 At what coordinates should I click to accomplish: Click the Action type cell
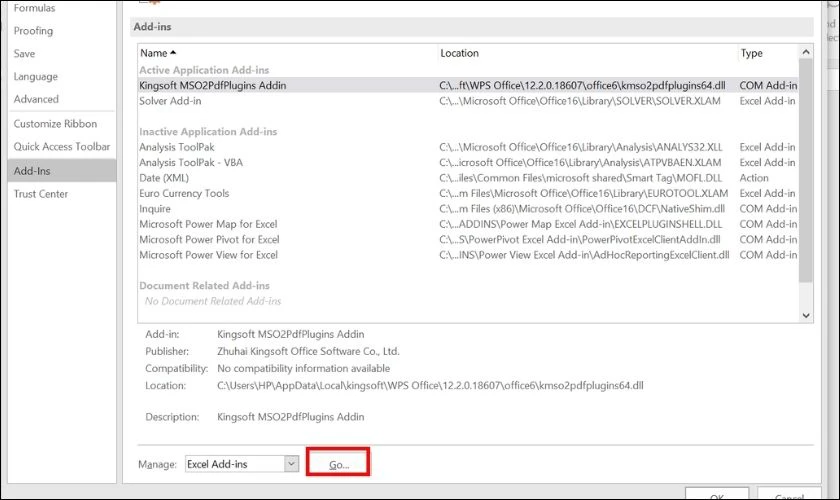pos(754,178)
